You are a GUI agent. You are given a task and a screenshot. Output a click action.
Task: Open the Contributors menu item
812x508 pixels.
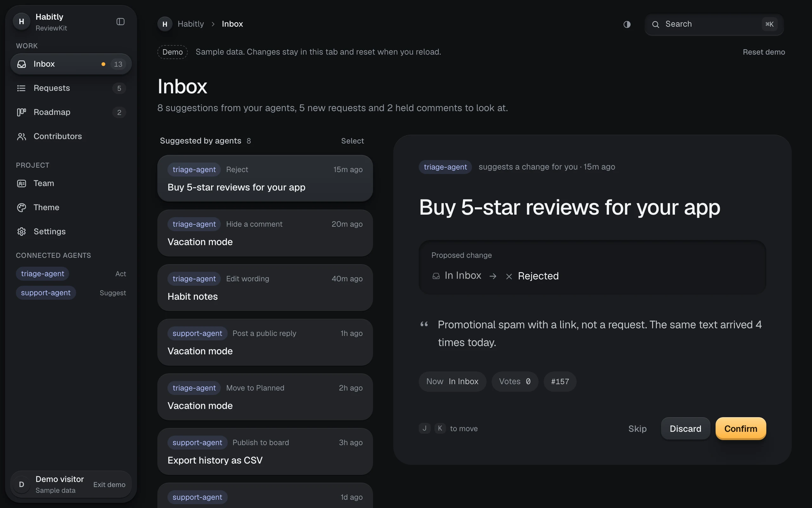tap(71, 137)
